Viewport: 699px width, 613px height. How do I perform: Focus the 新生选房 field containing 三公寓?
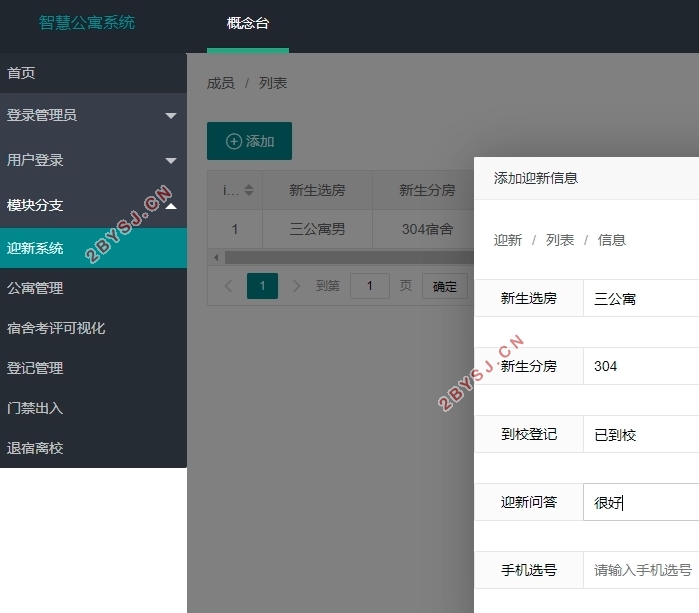coord(641,298)
